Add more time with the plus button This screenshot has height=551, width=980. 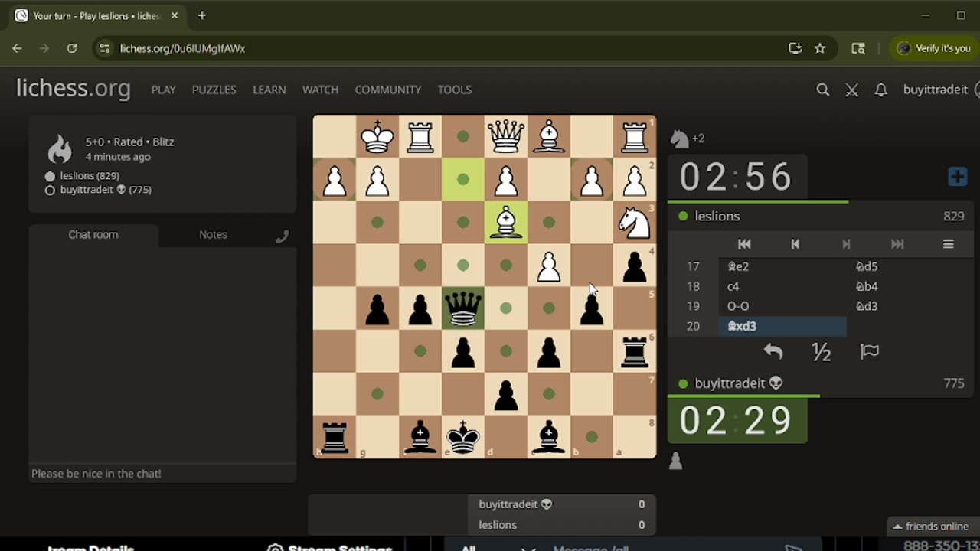(957, 177)
